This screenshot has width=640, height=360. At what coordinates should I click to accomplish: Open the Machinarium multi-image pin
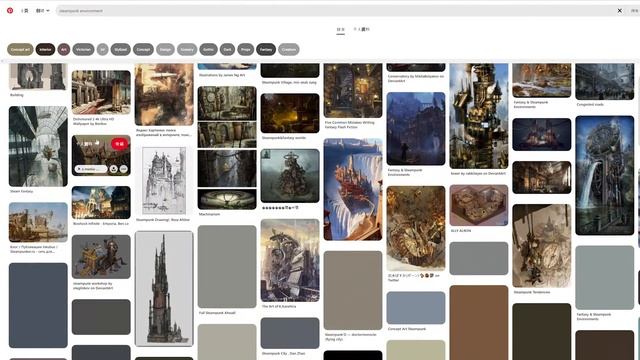click(x=227, y=148)
